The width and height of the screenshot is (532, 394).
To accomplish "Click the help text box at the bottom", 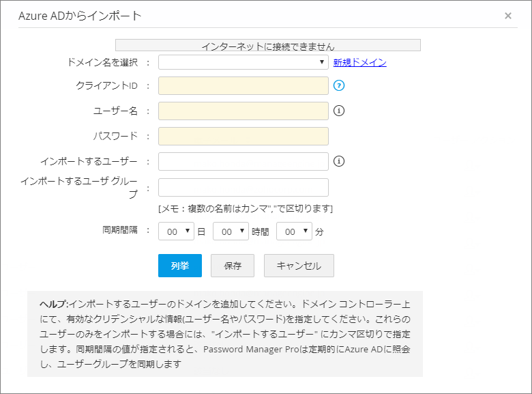I will click(225, 334).
